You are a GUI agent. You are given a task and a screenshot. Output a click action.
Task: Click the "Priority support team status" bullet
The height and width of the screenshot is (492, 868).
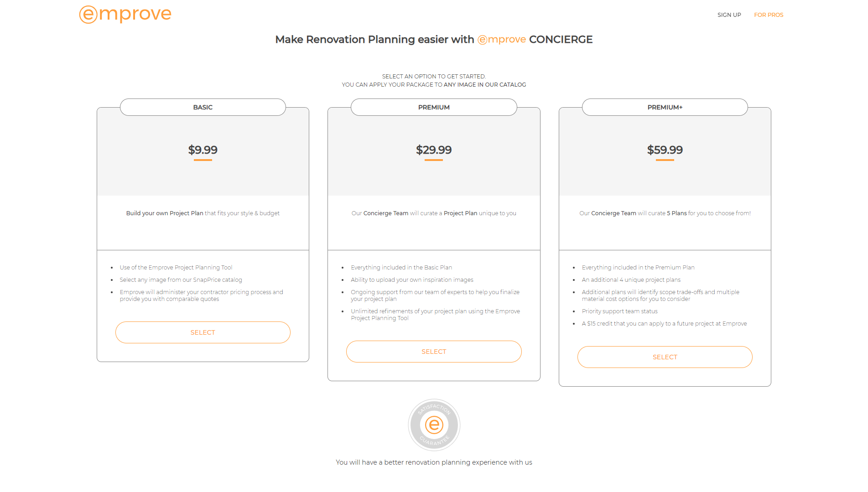tap(619, 311)
